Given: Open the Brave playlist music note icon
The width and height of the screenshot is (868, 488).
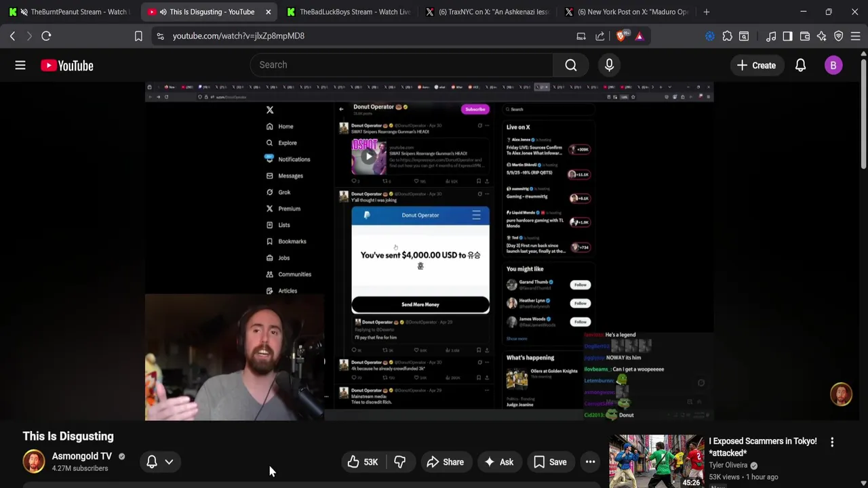Looking at the screenshot, I should [x=771, y=36].
